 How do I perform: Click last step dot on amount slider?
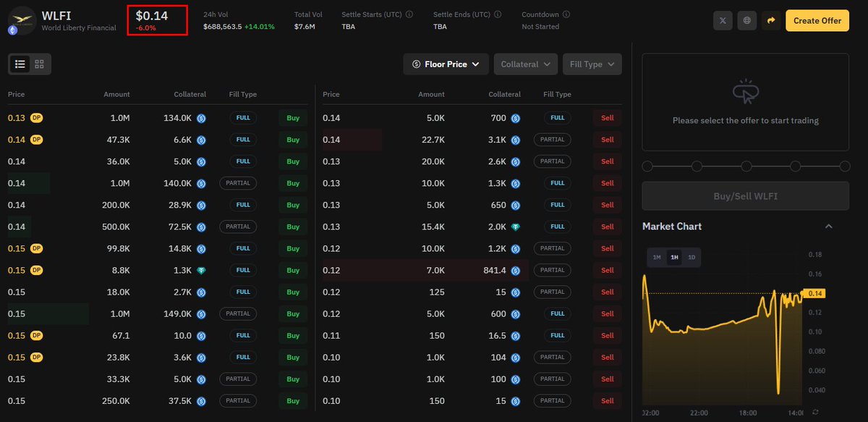844,166
